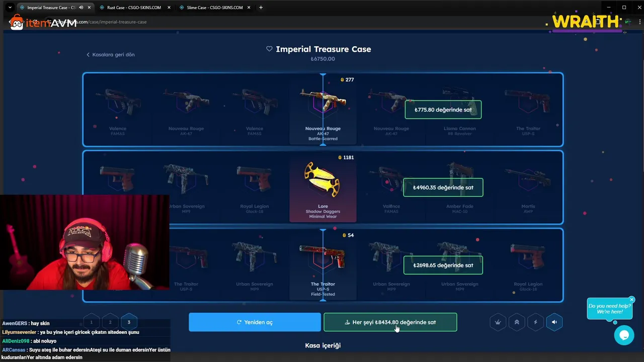Click the double-chevron upgrade hexagon icon
Image resolution: width=644 pixels, height=362 pixels.
tap(517, 322)
